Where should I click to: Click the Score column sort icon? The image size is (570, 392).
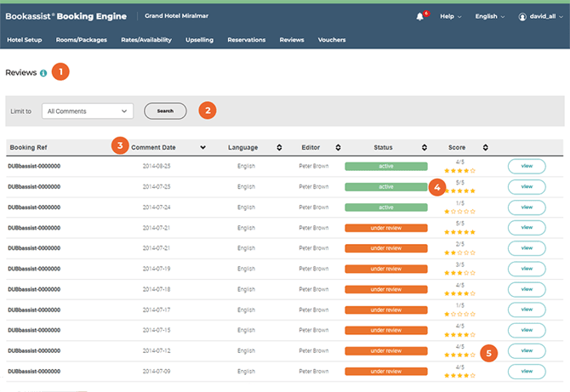pyautogui.click(x=486, y=147)
